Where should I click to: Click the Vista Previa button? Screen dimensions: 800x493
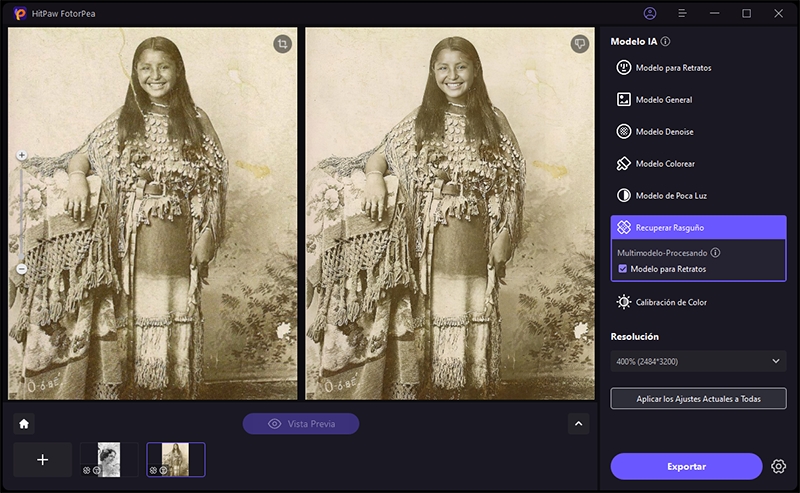coord(301,424)
